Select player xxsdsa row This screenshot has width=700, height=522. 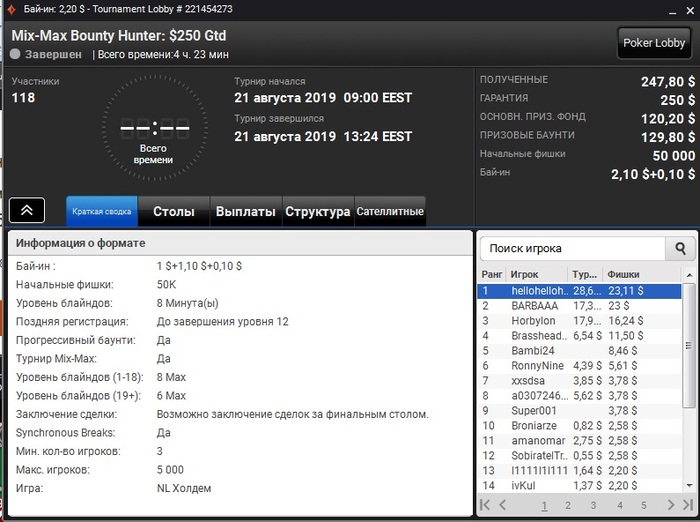point(579,380)
